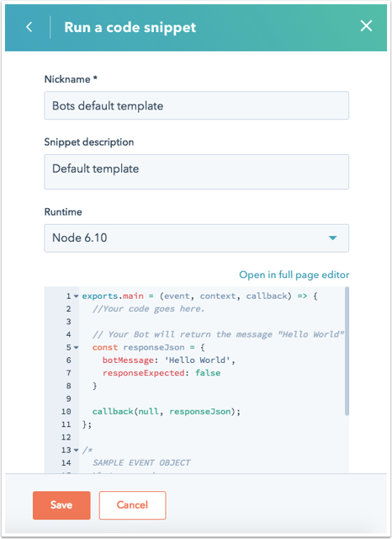The width and height of the screenshot is (392, 539).
Task: Save the code snippet
Action: tap(61, 504)
